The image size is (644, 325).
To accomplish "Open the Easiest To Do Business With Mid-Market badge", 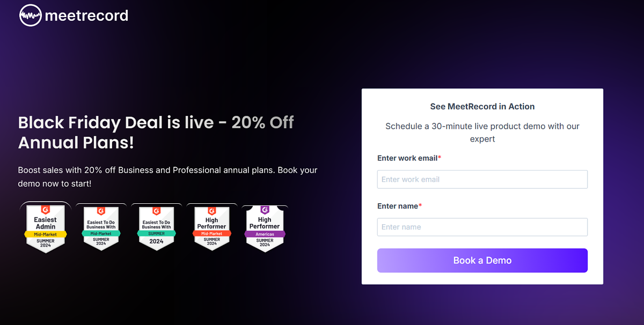I will (101, 227).
